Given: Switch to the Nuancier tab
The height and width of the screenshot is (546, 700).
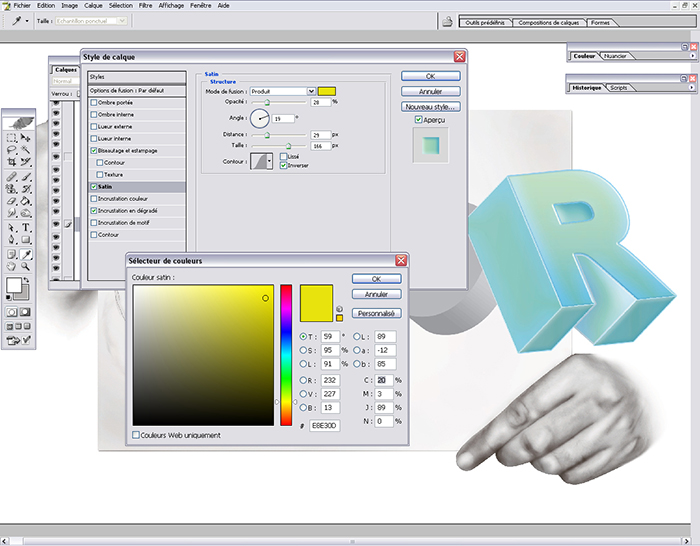Looking at the screenshot, I should (x=615, y=56).
